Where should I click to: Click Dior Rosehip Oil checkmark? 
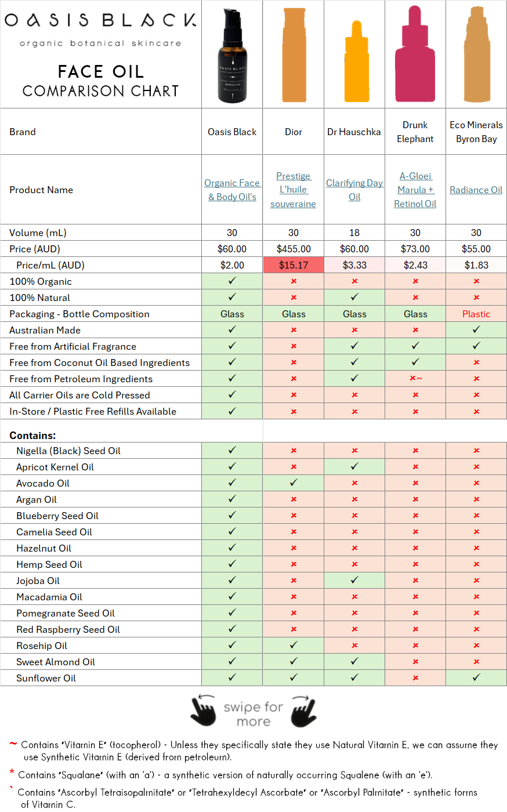click(294, 645)
